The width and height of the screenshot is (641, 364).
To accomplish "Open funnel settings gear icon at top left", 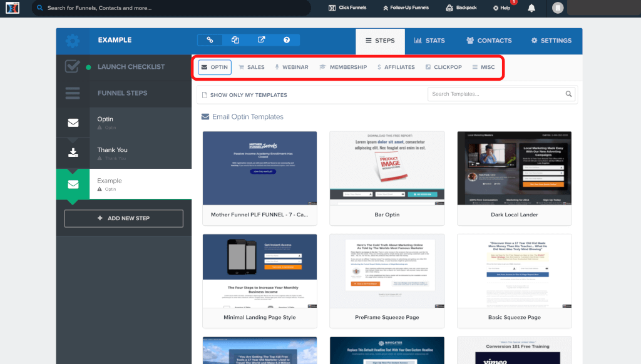I will [x=73, y=41].
